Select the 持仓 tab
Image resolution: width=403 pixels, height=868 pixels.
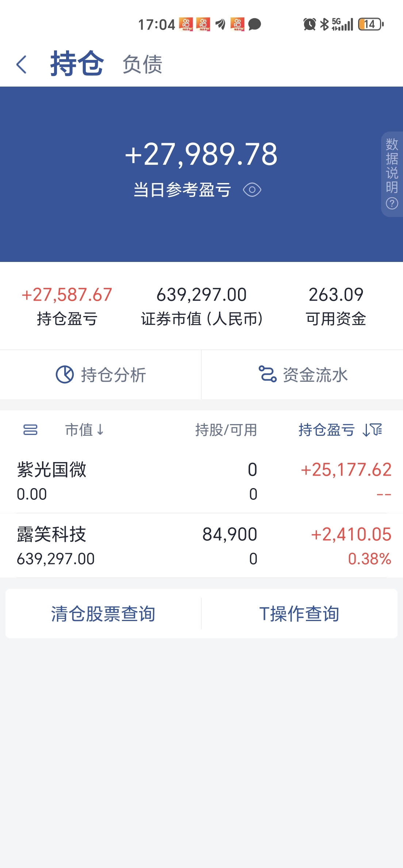pos(77,64)
